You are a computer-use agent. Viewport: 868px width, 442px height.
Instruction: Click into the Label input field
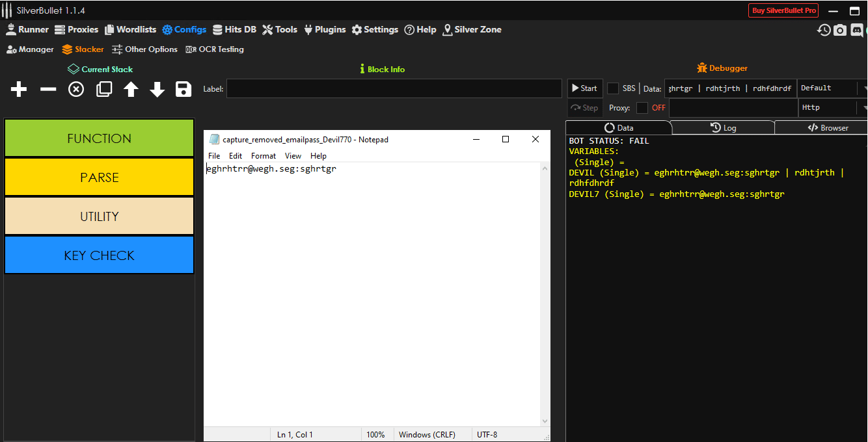pyautogui.click(x=394, y=89)
